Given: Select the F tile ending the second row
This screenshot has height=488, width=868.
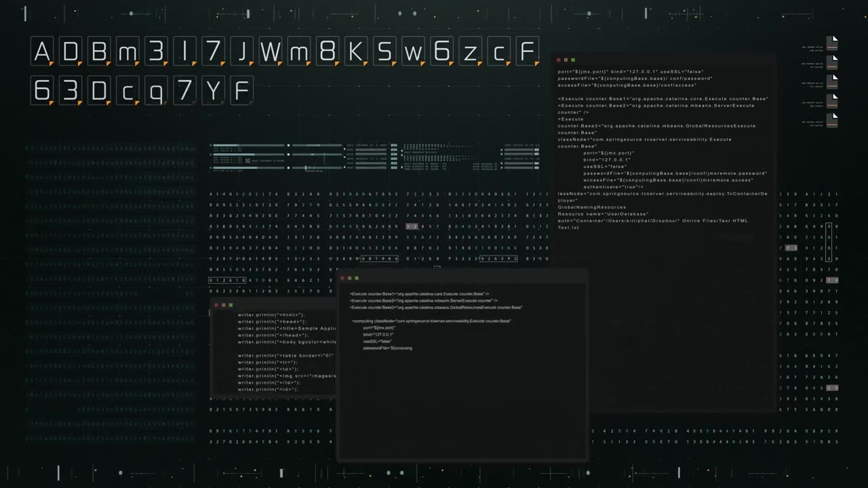Looking at the screenshot, I should (241, 90).
